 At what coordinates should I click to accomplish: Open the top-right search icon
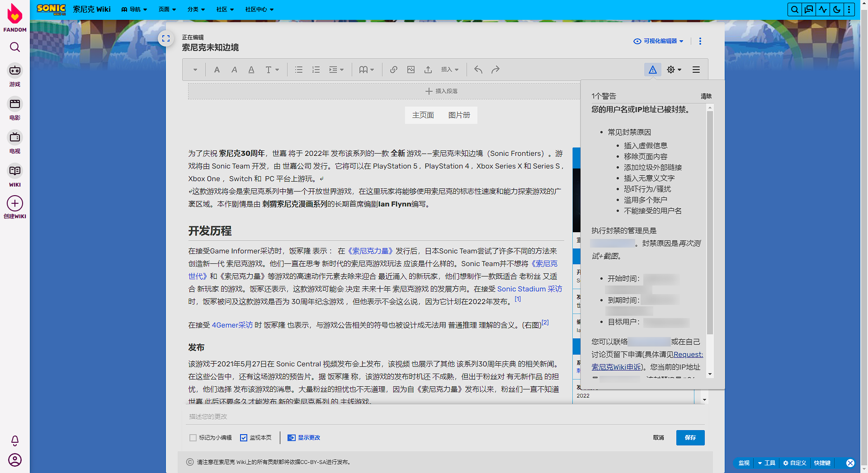[794, 9]
